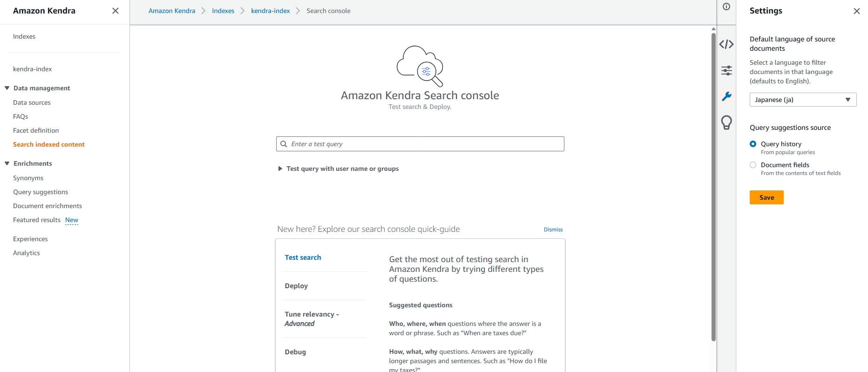Switch to the Deploy quick-guide tab
Image resolution: width=868 pixels, height=372 pixels.
(296, 286)
